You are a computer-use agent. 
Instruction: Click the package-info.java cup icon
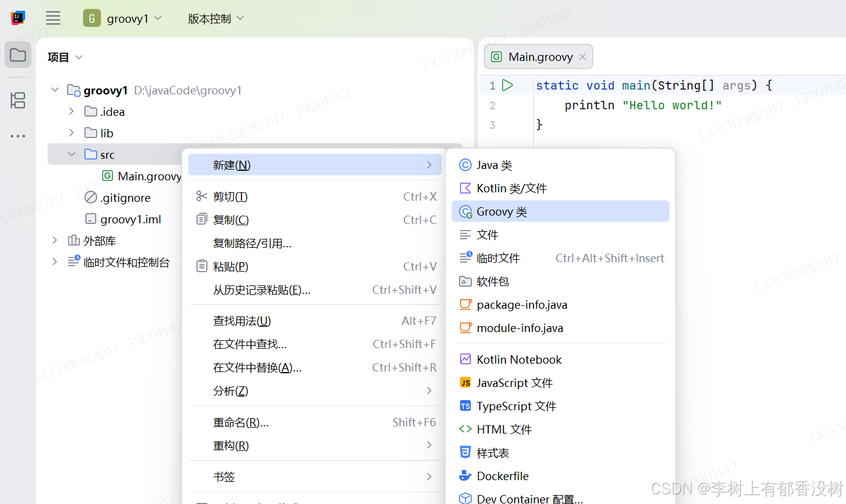[x=465, y=305]
